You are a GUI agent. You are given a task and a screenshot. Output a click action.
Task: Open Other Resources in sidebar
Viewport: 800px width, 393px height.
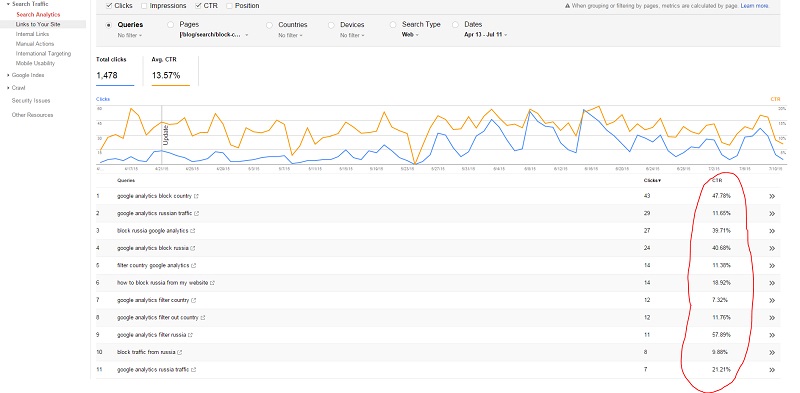(x=33, y=115)
